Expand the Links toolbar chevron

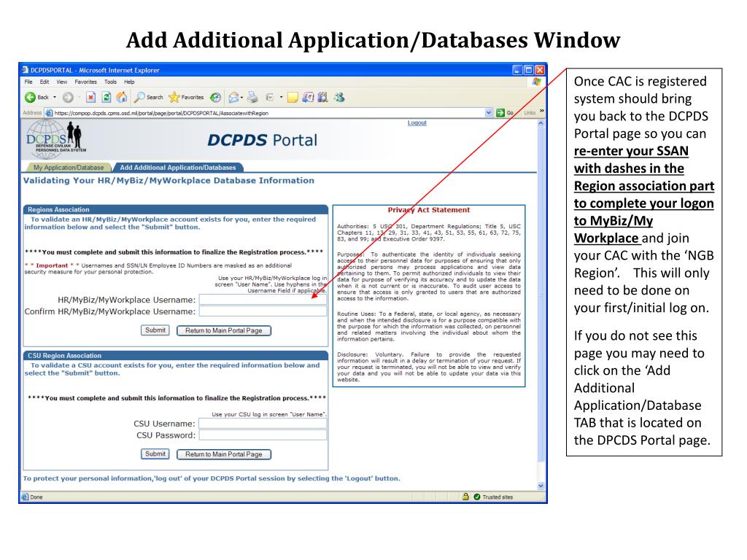[x=542, y=112]
